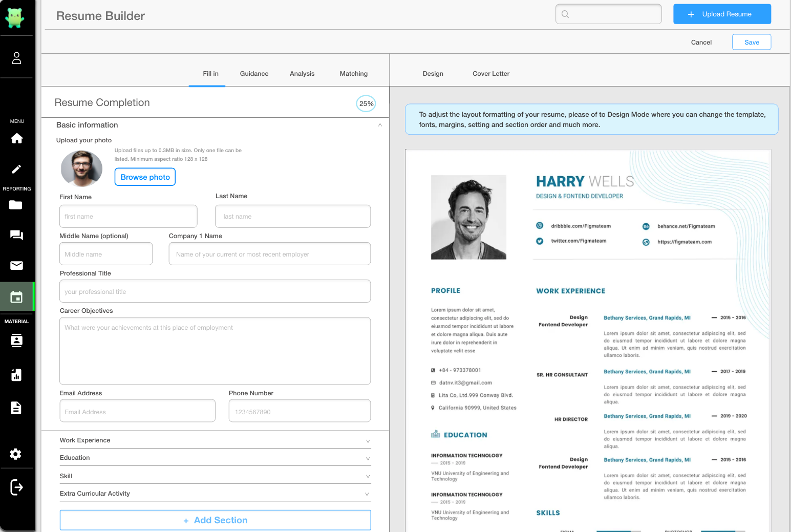Open the Reporting folder icon
791x532 pixels.
(16, 205)
